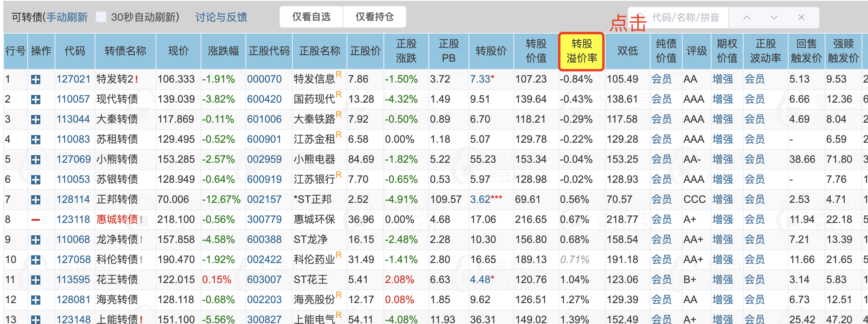Screen dimensions: 868x324
Task: Focus the 代码/名称/拼音 search field
Action: [685, 17]
